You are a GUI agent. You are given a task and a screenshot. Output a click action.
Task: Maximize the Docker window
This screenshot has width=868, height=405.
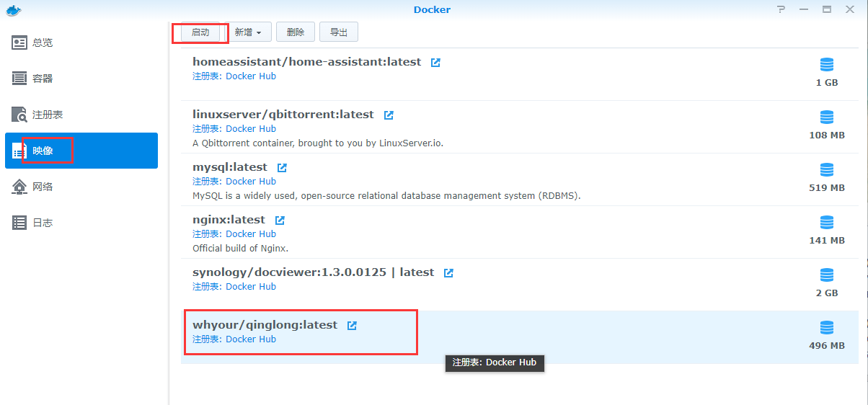pos(827,9)
